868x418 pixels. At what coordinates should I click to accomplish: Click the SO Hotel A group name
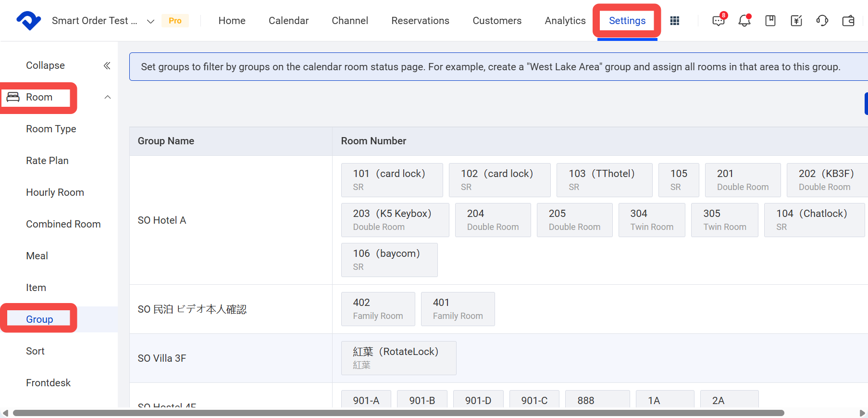(162, 220)
